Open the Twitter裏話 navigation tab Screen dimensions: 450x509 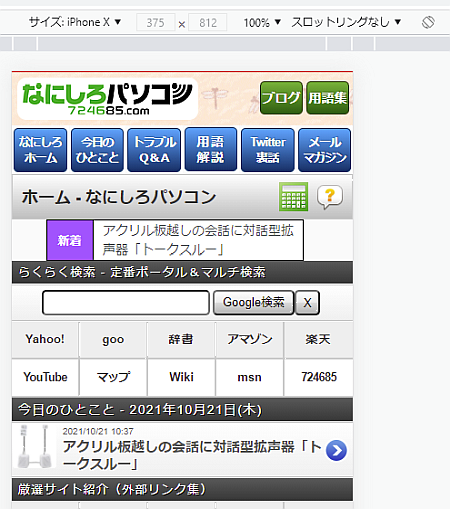click(268, 150)
